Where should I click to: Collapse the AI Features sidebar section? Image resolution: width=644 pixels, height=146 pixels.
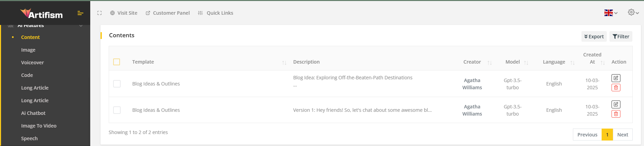(81, 26)
